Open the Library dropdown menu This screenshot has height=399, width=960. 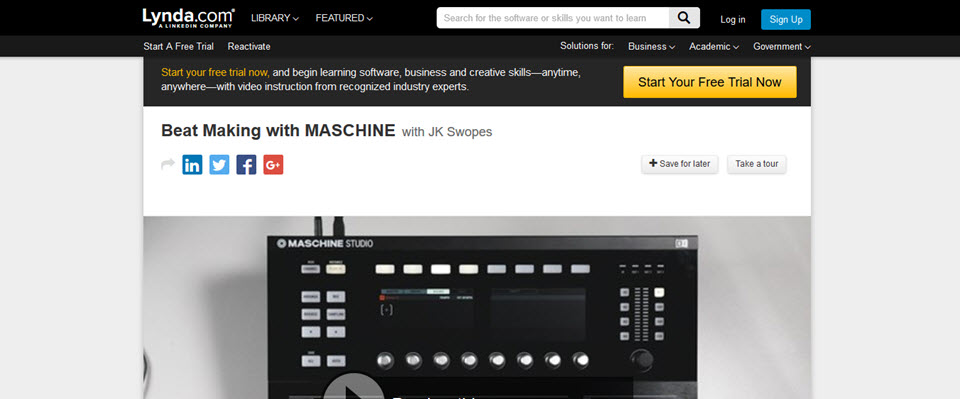(x=275, y=18)
